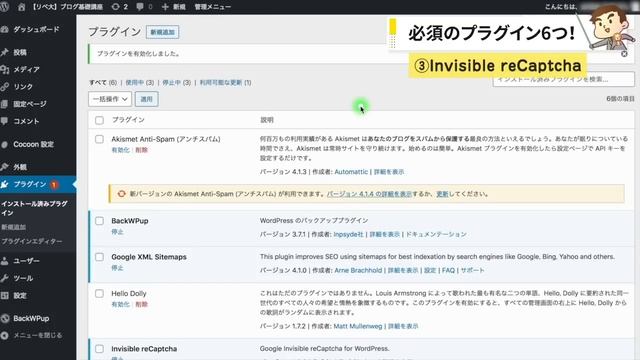
Task: Click the BackWPup sidebar icon
Action: [4, 318]
